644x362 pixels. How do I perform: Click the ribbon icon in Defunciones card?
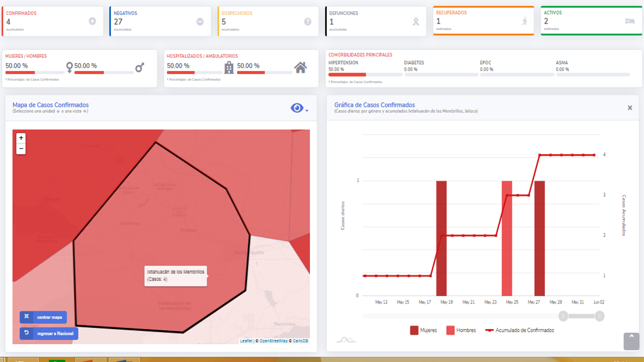tap(416, 22)
